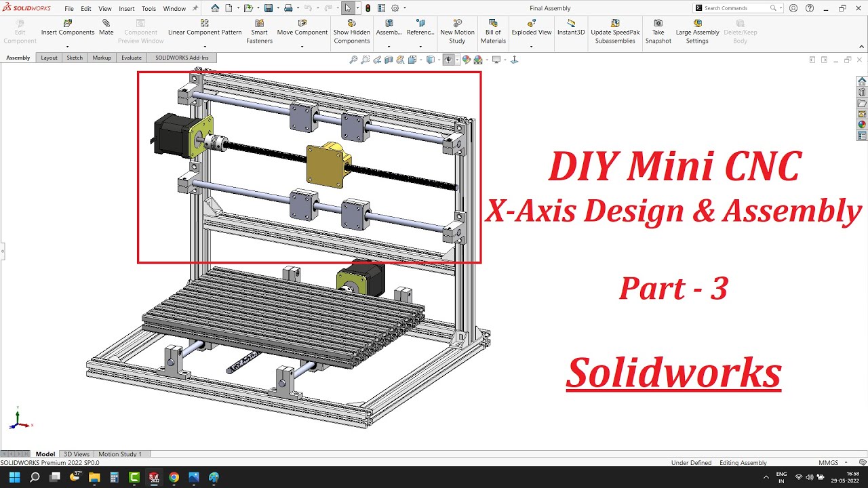This screenshot has width=868, height=488.
Task: Click Smart Fasteners
Action: [259, 32]
